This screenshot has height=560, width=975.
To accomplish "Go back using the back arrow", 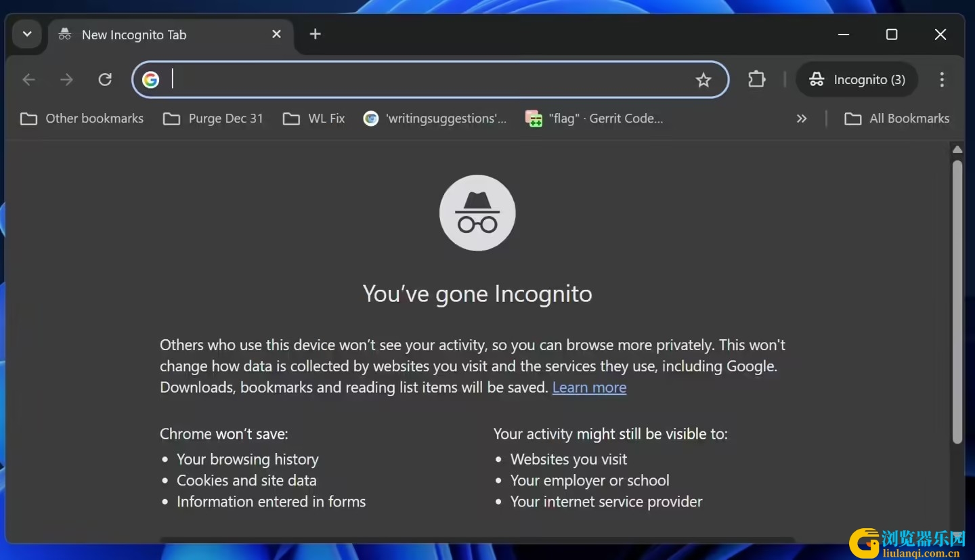I will [28, 79].
